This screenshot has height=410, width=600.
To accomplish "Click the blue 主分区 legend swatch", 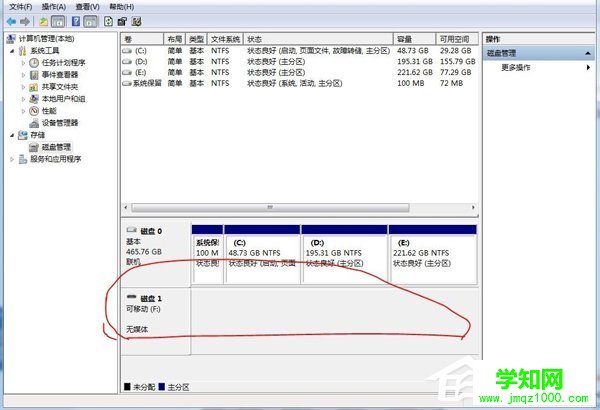I will 161,387.
